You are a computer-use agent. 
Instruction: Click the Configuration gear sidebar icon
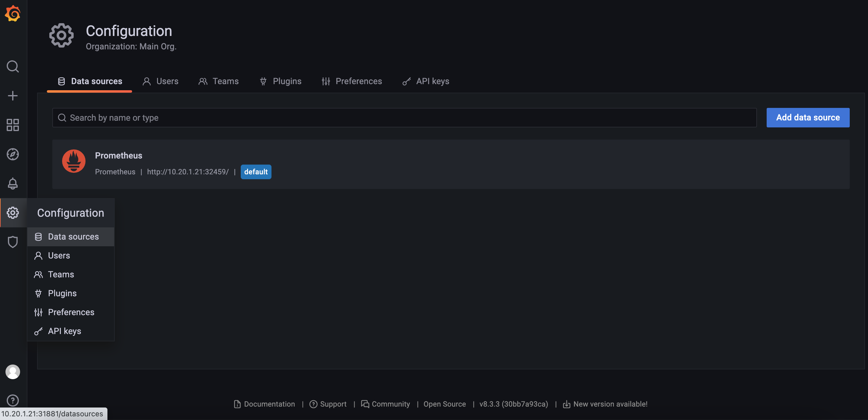click(13, 212)
